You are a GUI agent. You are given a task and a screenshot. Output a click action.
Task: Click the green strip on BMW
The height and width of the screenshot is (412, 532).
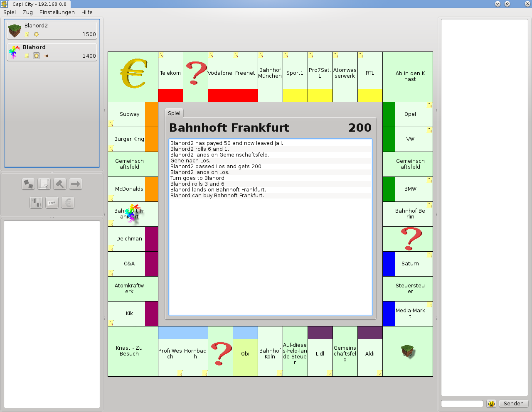tap(389, 189)
